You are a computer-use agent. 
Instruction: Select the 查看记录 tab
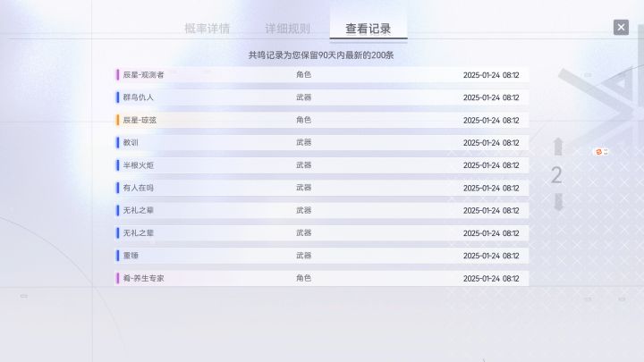tap(368, 29)
